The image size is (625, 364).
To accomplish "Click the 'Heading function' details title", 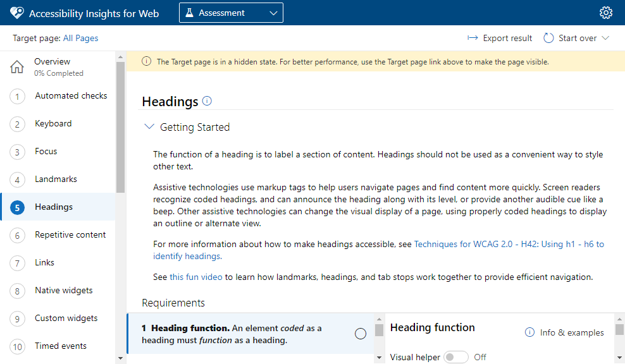I will click(x=433, y=327).
